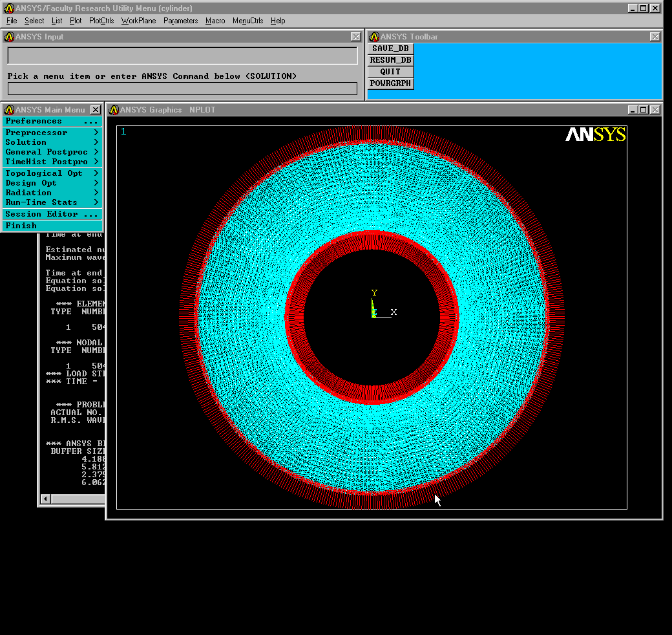Click the RESUM_DB toolbar button
This screenshot has height=635, width=672.
(390, 60)
